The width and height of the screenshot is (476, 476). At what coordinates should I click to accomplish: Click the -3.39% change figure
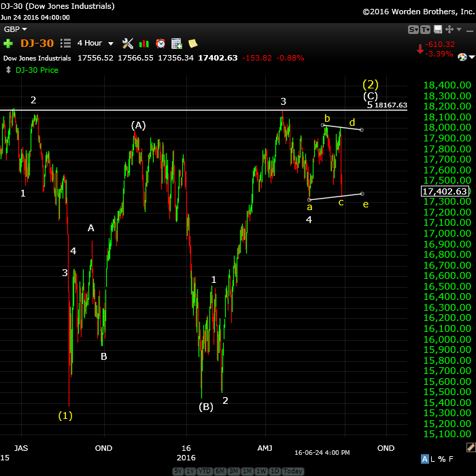439,54
